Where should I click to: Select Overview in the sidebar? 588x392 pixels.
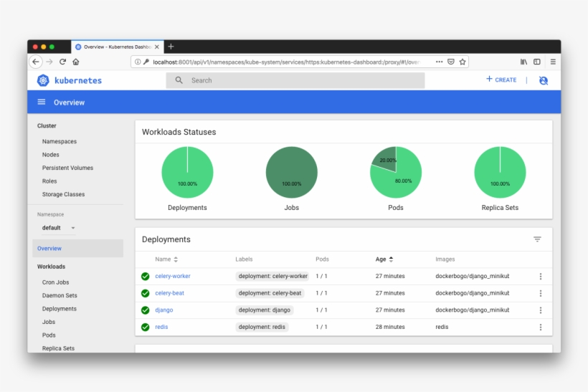pos(77,249)
